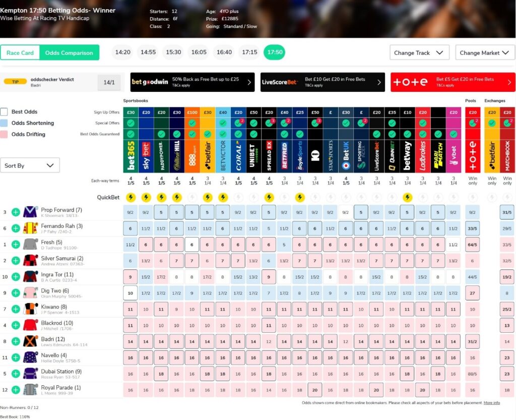
Task: Select the 17:50 race time
Action: click(x=275, y=52)
